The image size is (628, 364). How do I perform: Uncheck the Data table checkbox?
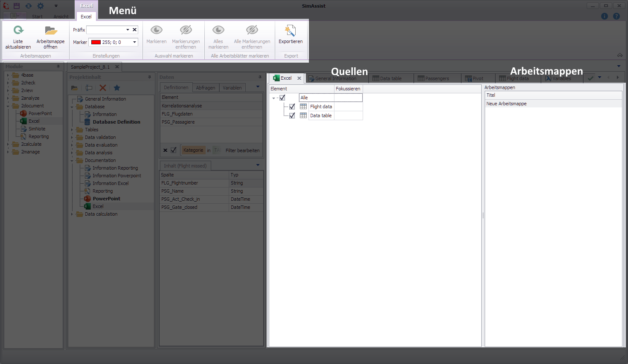(292, 116)
